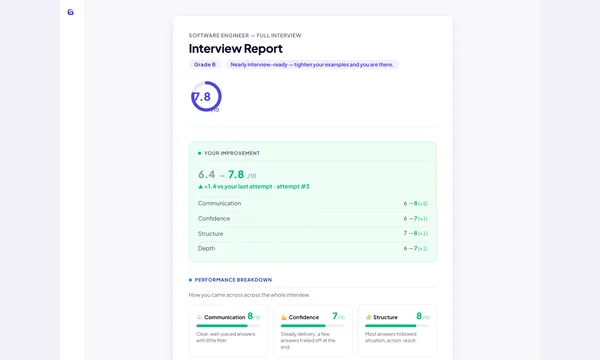Click the Grade B badge
The width and height of the screenshot is (600, 360).
tap(205, 65)
